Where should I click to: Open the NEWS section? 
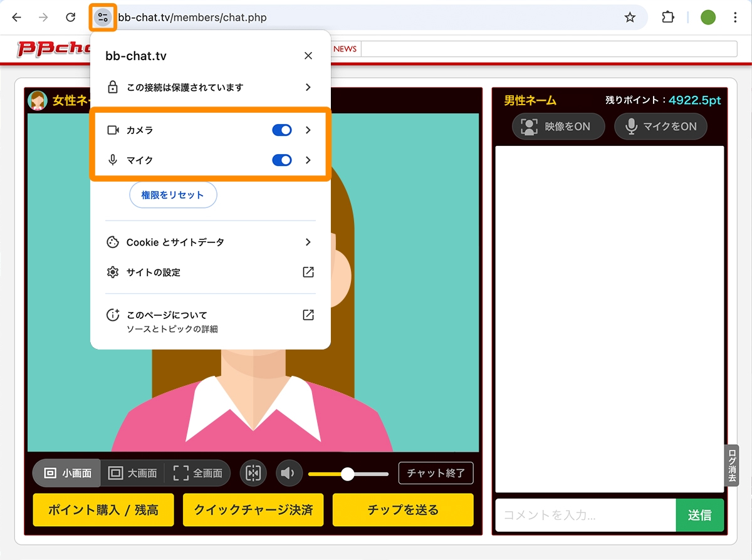346,48
